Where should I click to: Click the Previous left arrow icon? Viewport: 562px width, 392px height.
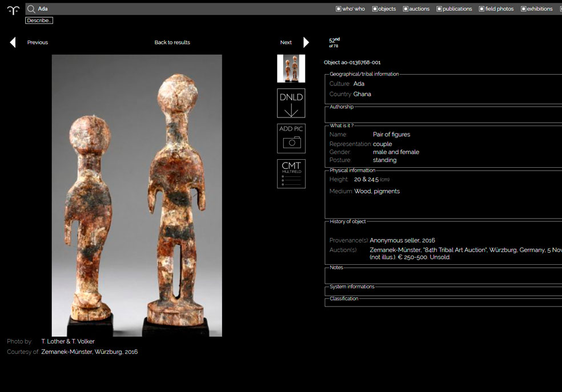click(13, 42)
